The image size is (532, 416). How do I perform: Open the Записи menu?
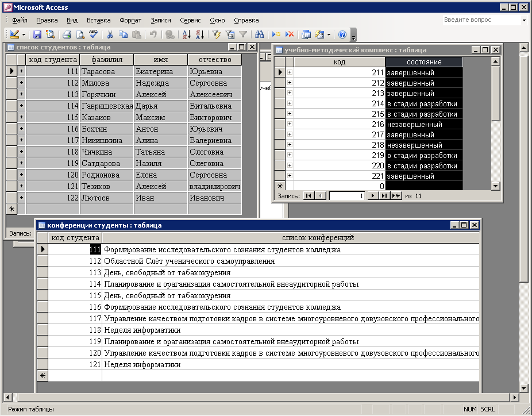[x=161, y=20]
